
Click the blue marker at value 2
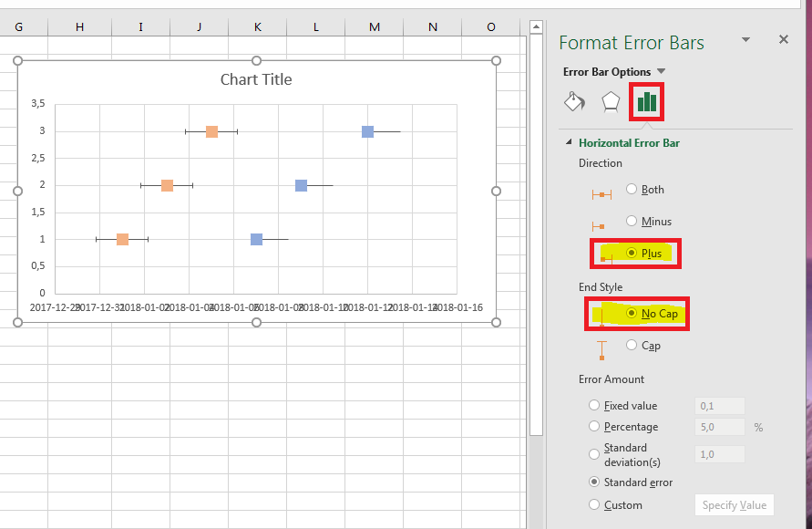pos(301,185)
